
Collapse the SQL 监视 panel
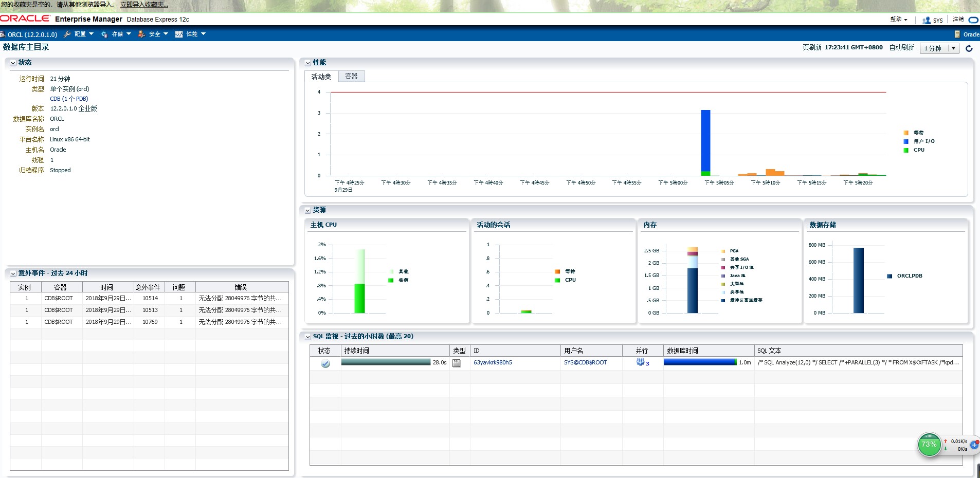(x=308, y=337)
